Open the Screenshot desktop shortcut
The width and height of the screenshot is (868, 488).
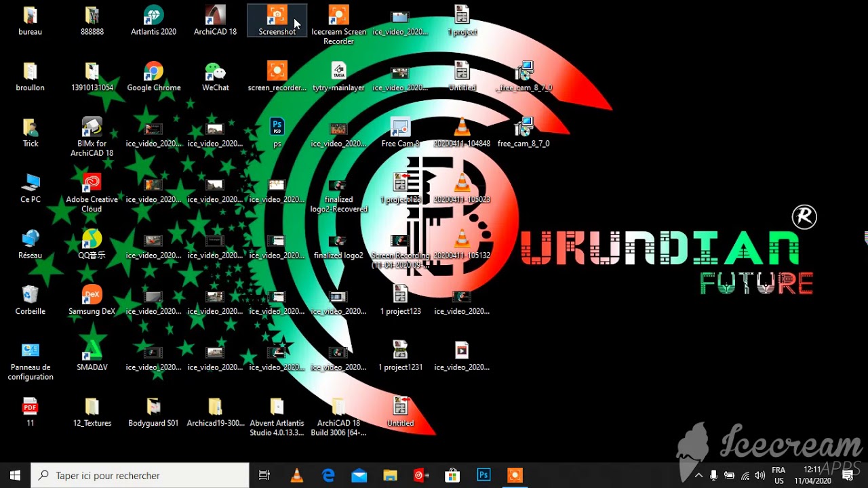277,20
